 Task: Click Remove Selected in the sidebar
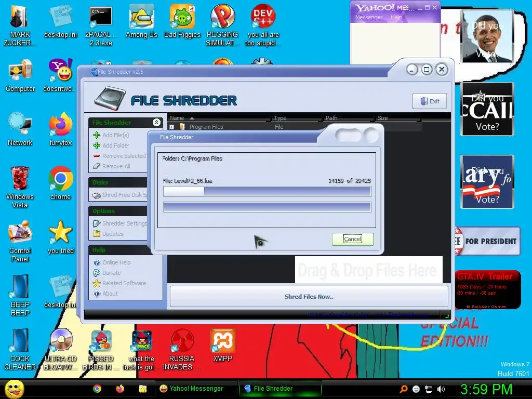[119, 156]
